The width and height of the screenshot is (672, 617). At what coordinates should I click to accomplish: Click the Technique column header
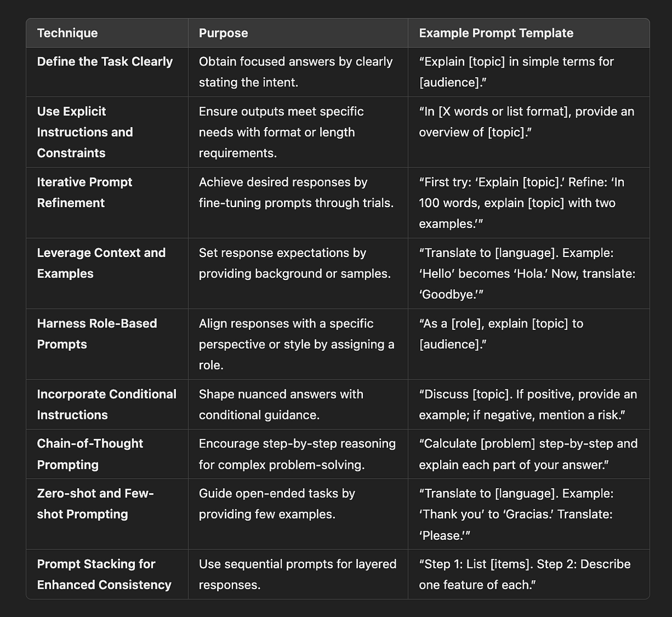coord(67,33)
